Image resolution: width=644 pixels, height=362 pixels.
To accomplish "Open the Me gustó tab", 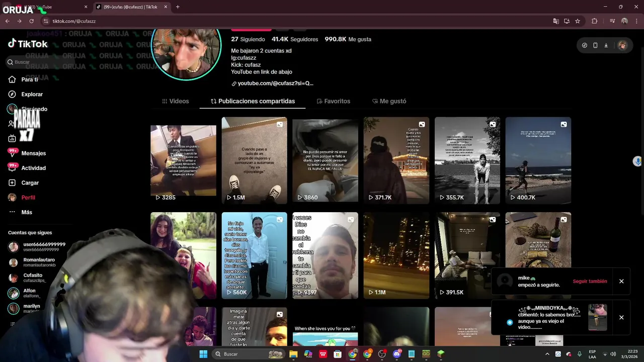I will pos(389,101).
